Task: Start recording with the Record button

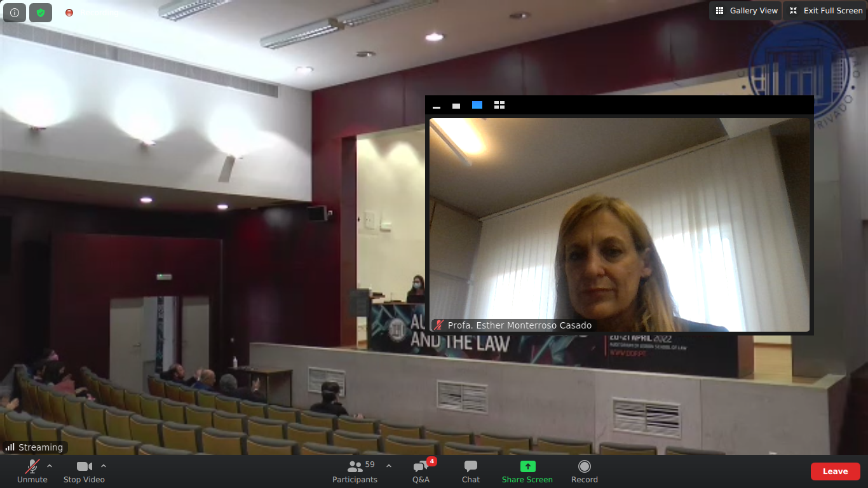Action: [584, 471]
